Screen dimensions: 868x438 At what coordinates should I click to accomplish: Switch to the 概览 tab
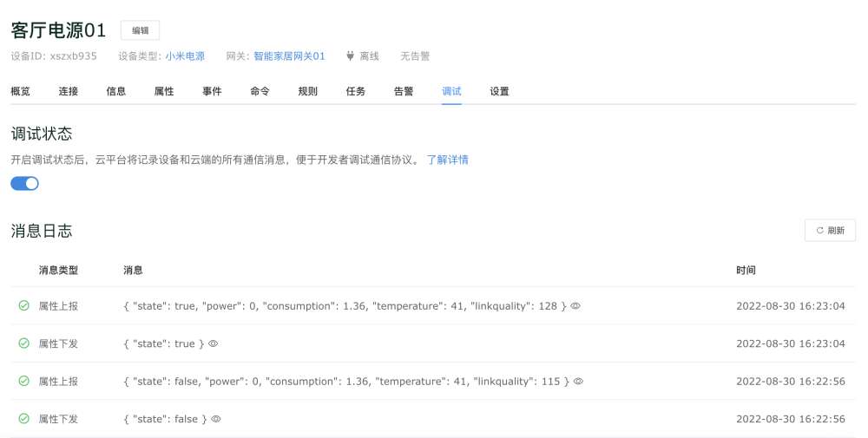pos(21,91)
